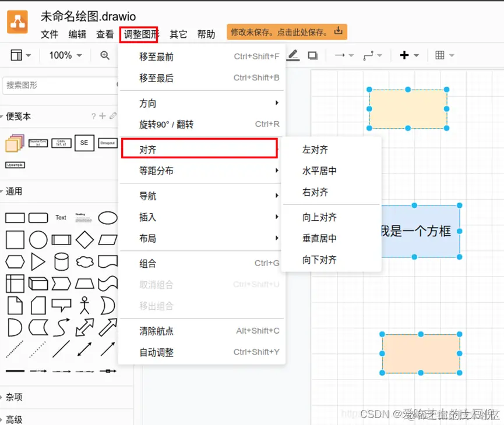
Task: Select the actor stick figure shape
Action: pos(84,306)
